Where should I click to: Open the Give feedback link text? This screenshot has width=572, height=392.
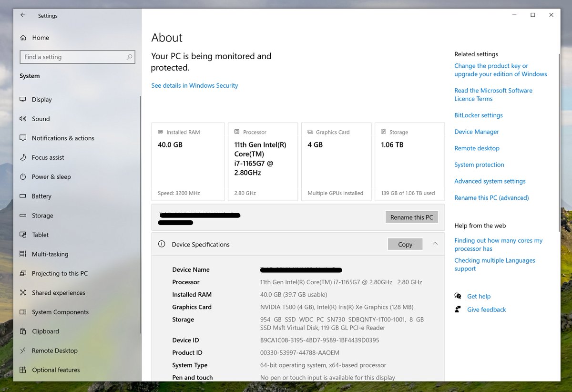tap(486, 309)
